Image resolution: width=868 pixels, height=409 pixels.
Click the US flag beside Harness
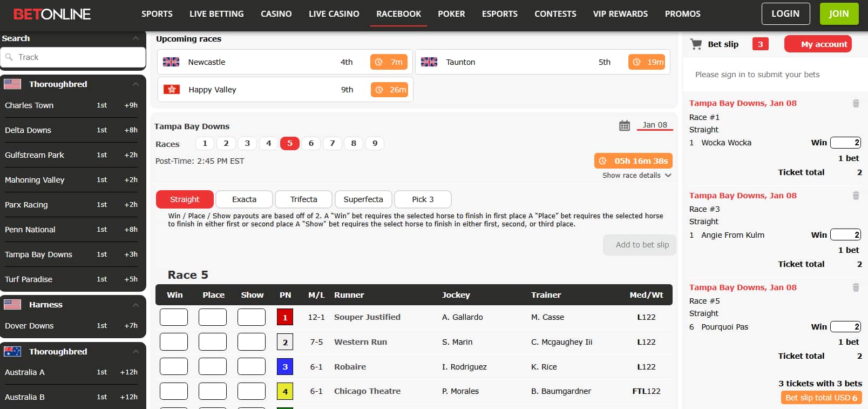coord(12,305)
